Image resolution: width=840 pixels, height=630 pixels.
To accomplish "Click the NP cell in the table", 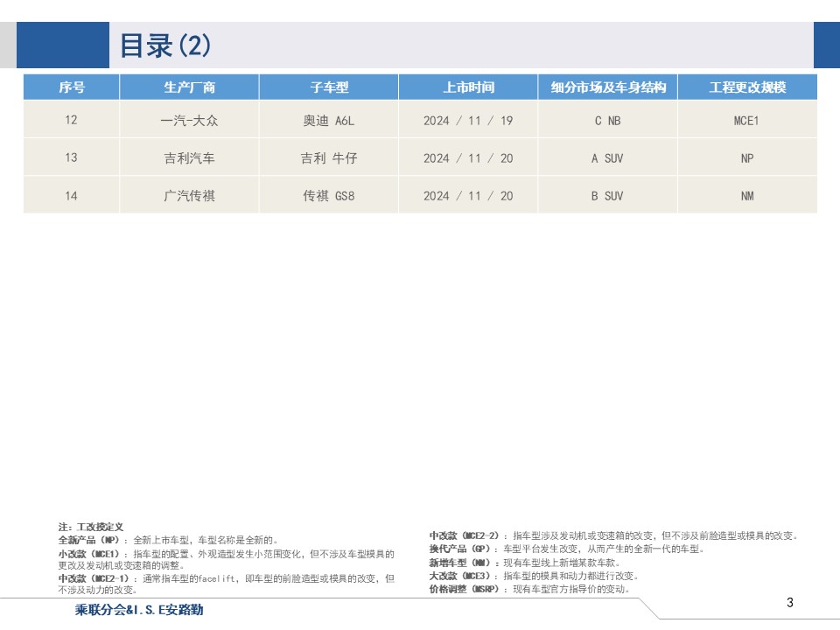I will pos(747,158).
